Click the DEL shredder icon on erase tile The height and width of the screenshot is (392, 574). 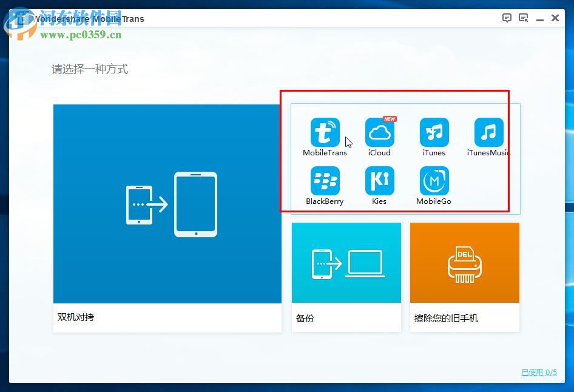[x=464, y=263]
